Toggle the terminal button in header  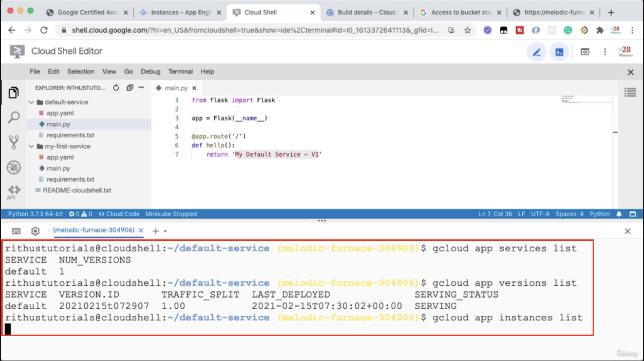click(559, 52)
